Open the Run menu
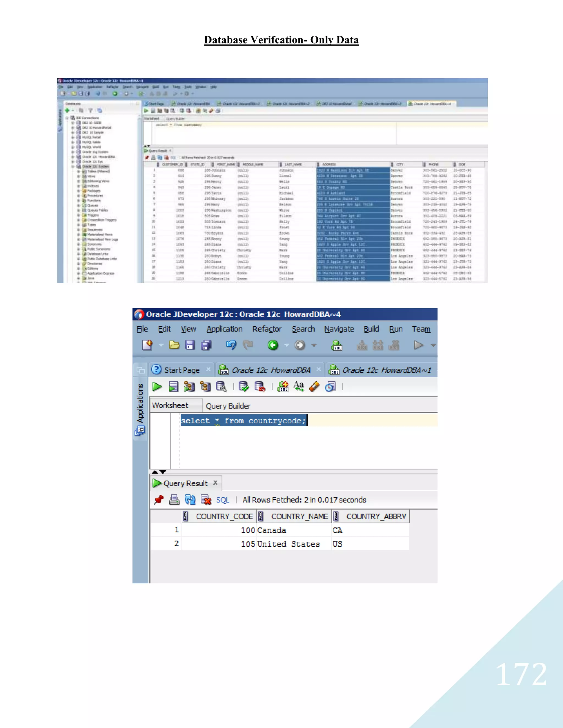Viewport: 563px width, 728px height. [396, 329]
